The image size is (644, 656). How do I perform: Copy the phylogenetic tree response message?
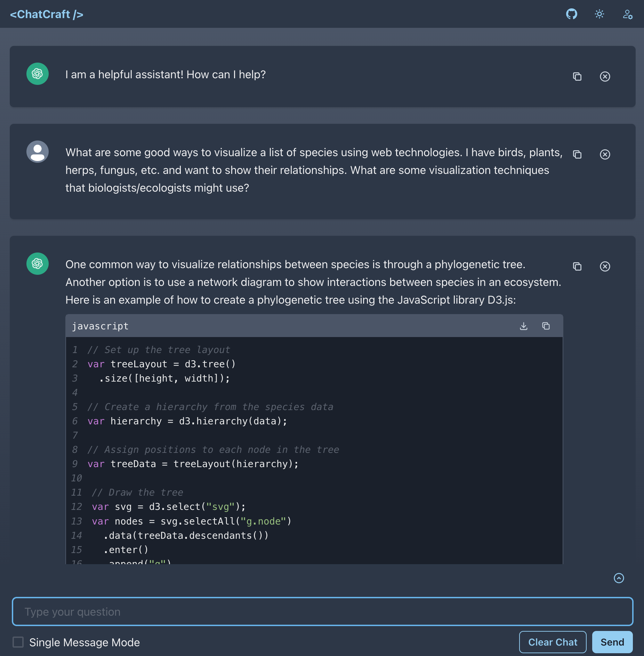pos(577,266)
